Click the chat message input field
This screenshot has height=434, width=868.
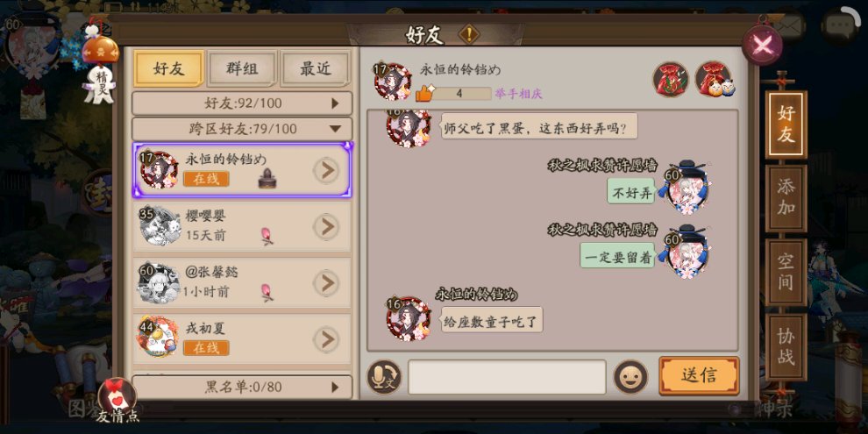[x=507, y=377]
